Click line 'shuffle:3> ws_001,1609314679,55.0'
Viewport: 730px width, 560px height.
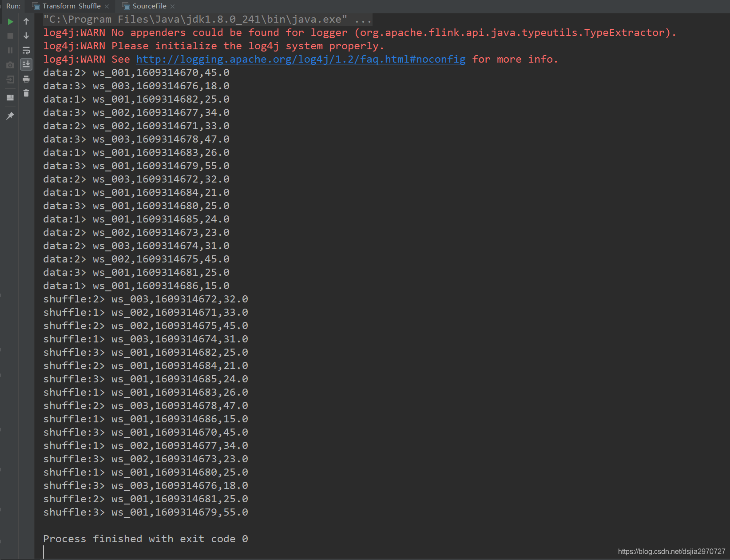tap(146, 512)
